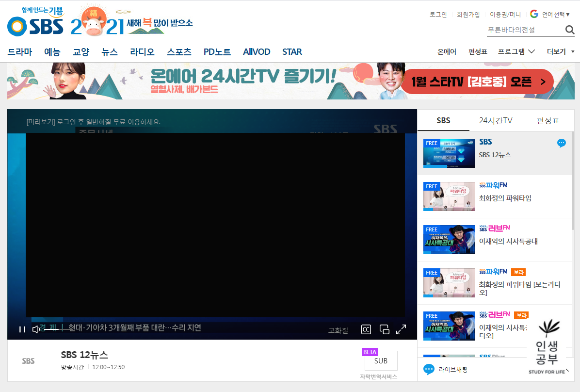Viewport: 580px width, 392px height.
Task: Open the 교양 menu
Action: (x=81, y=52)
